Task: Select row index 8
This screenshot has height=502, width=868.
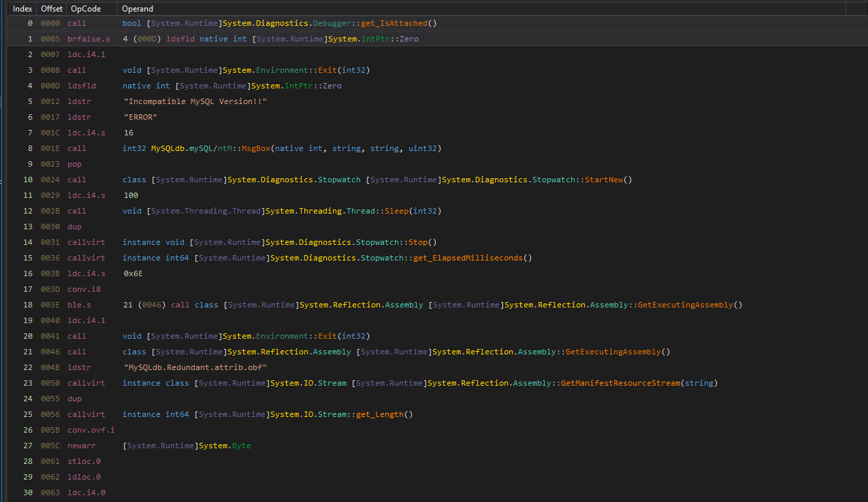Action: tap(29, 148)
